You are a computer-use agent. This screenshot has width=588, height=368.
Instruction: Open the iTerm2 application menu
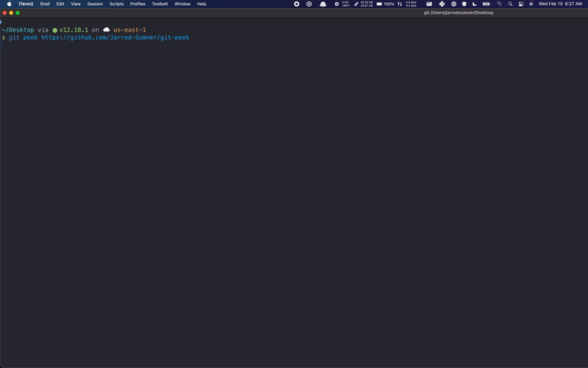pos(26,4)
